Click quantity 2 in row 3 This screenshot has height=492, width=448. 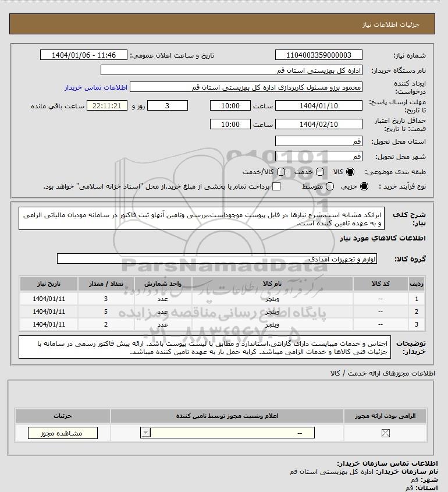coord(106,324)
